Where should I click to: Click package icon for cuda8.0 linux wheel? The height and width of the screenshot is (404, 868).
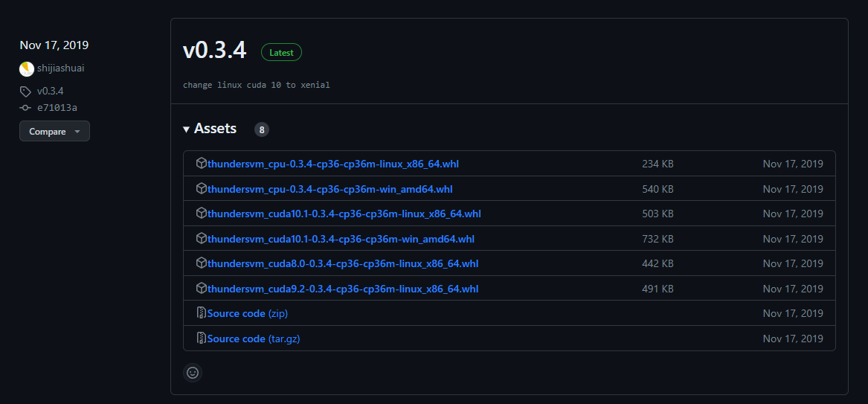pos(202,263)
